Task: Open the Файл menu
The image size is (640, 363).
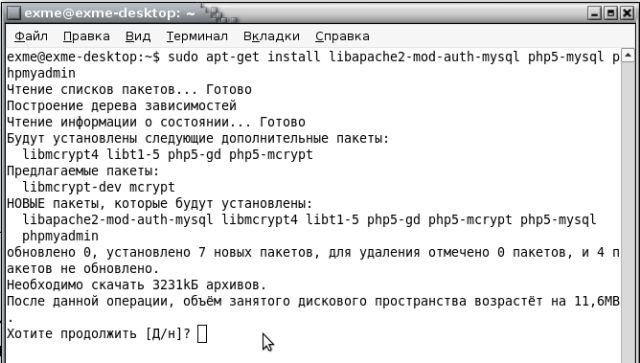Action: point(31,36)
